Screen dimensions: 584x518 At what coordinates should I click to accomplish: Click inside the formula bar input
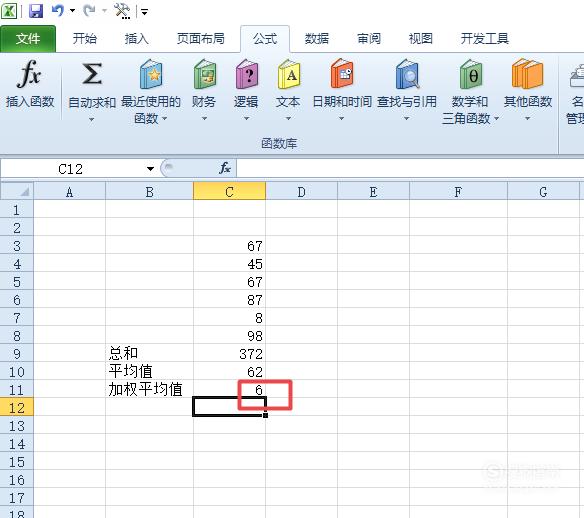pyautogui.click(x=410, y=169)
